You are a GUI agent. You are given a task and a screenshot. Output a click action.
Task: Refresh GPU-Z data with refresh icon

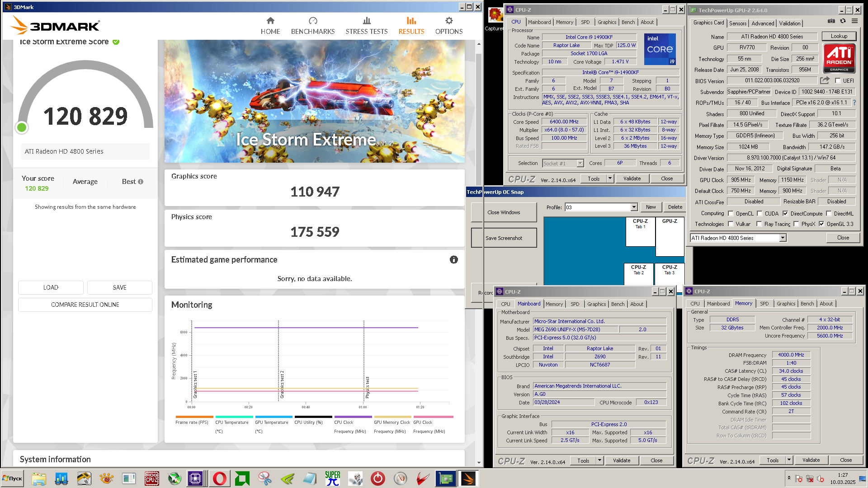(843, 21)
